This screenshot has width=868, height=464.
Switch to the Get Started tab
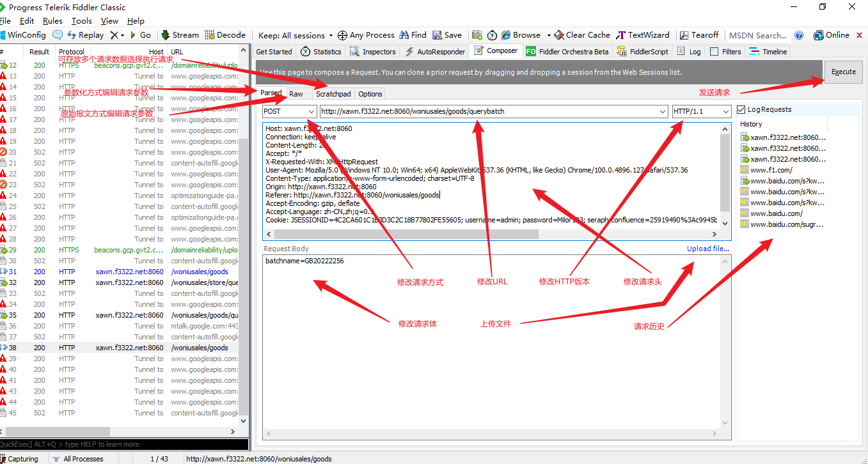tap(274, 52)
